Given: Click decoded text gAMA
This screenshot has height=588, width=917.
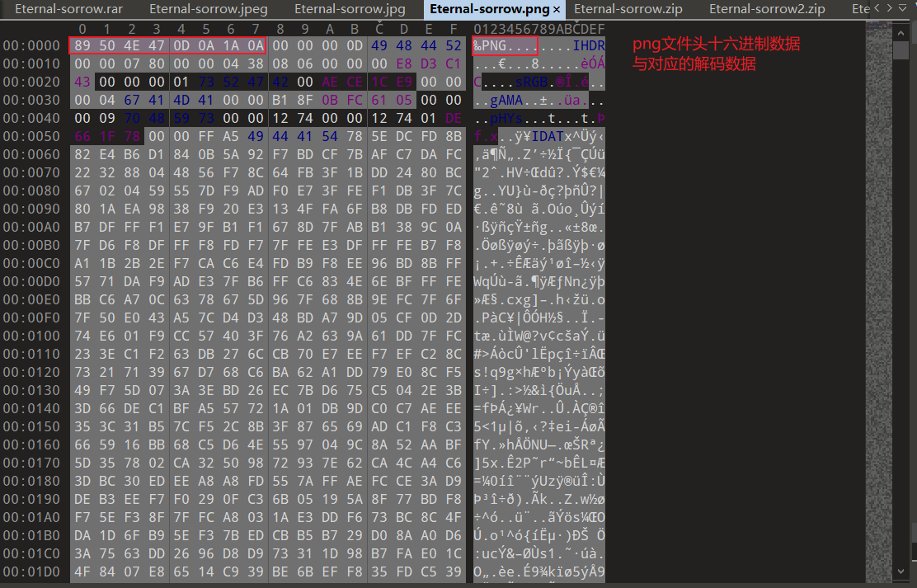Looking at the screenshot, I should (506, 100).
